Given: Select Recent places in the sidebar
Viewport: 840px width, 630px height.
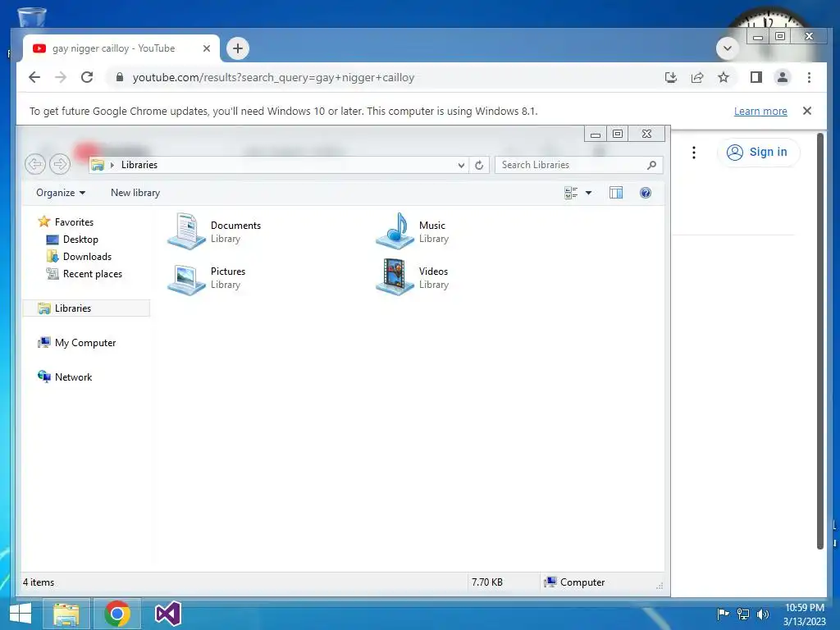Looking at the screenshot, I should coord(84,274).
